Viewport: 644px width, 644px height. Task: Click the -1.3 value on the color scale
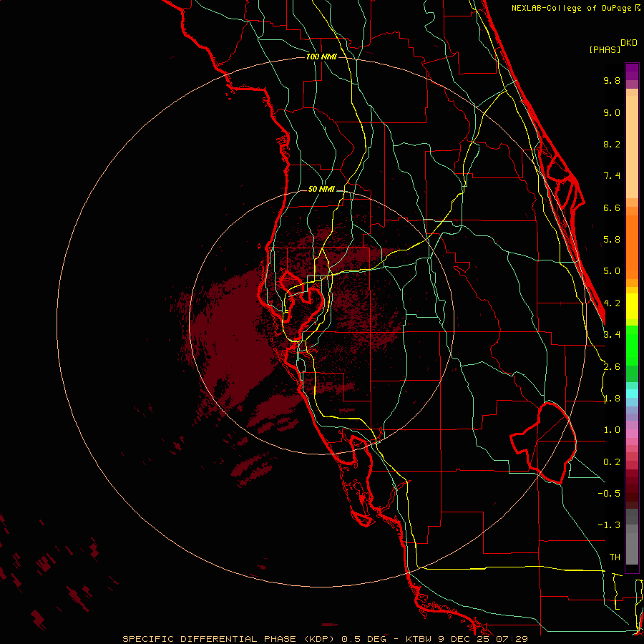pos(609,525)
